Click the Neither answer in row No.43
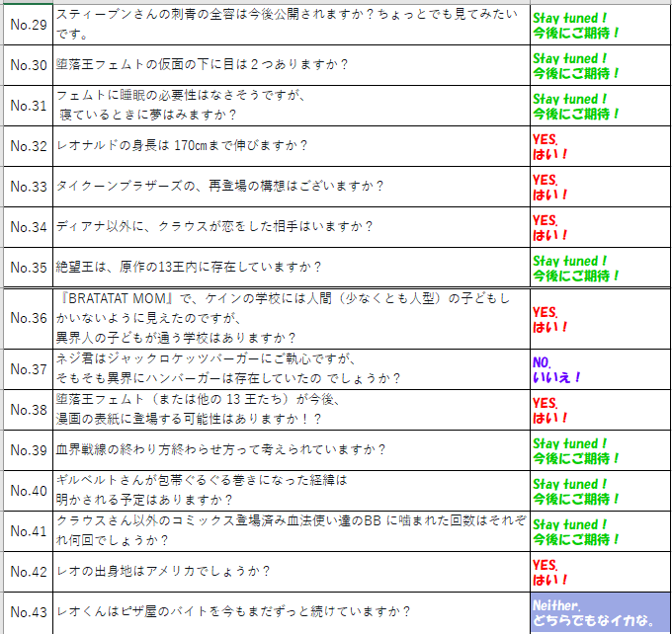Image resolution: width=672 pixels, height=634 pixels. pos(600,612)
